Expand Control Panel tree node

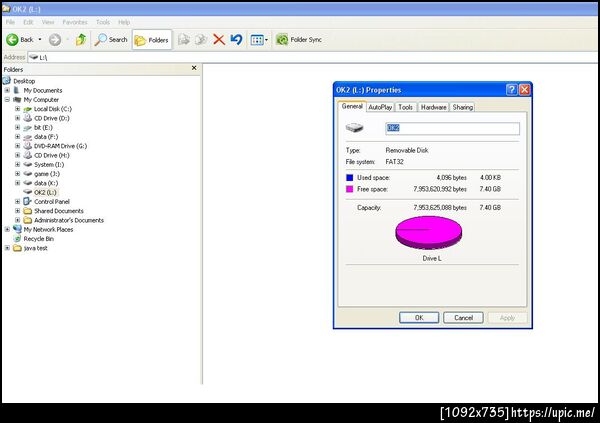click(x=18, y=201)
